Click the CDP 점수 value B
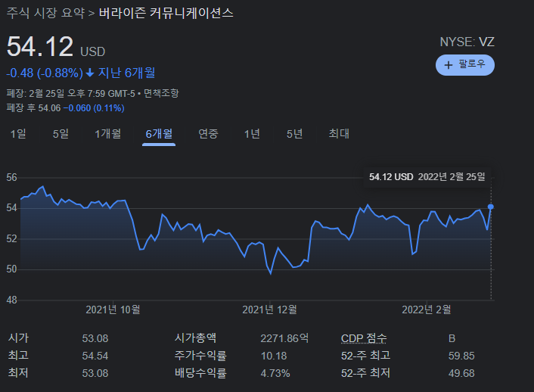The width and height of the screenshot is (534, 392). coord(452,338)
